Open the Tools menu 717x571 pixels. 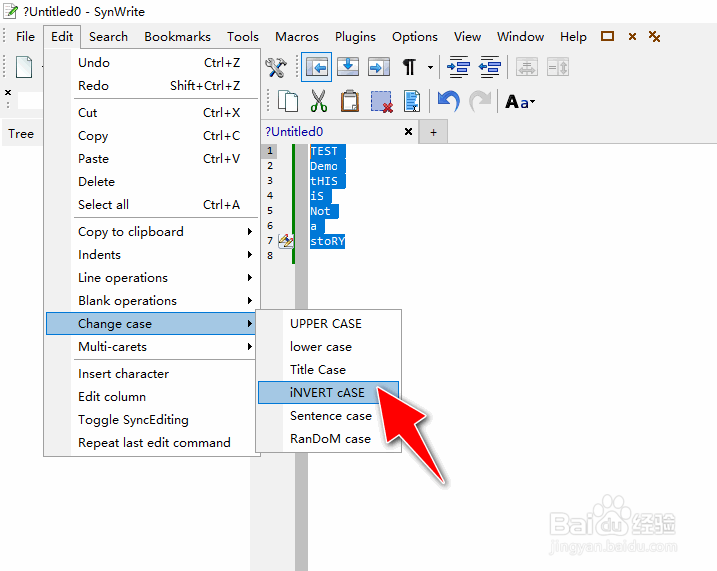coord(243,37)
